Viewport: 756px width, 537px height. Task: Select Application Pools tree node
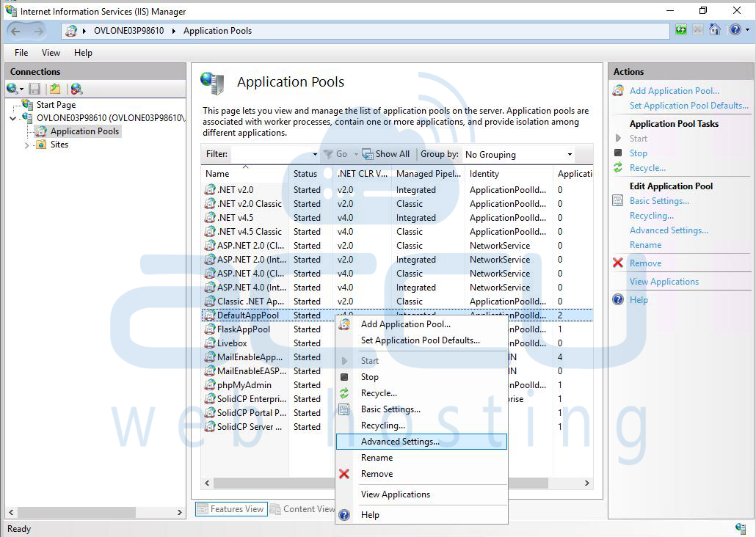84,131
